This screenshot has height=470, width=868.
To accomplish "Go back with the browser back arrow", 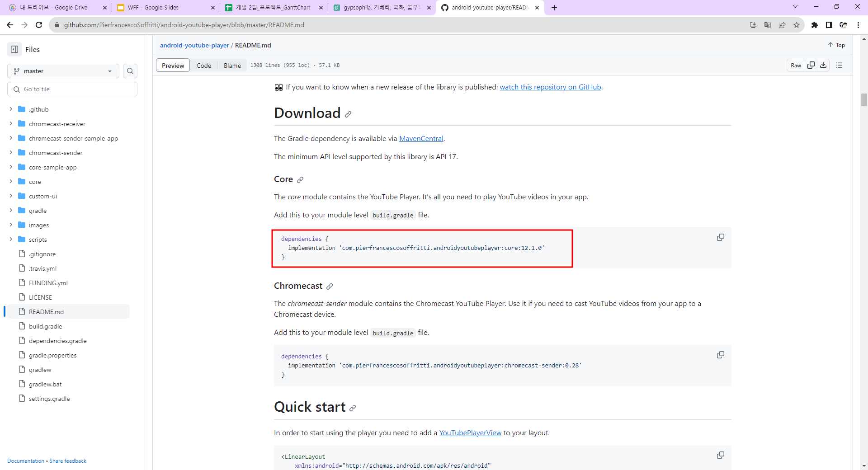I will (x=10, y=25).
